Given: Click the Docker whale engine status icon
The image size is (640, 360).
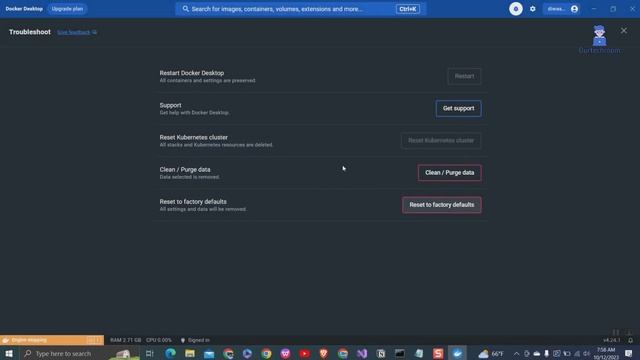Looking at the screenshot, I should pyautogui.click(x=6, y=340).
